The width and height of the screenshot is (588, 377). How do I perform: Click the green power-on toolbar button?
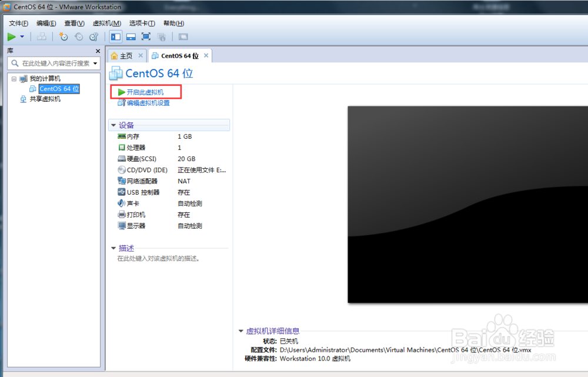12,37
